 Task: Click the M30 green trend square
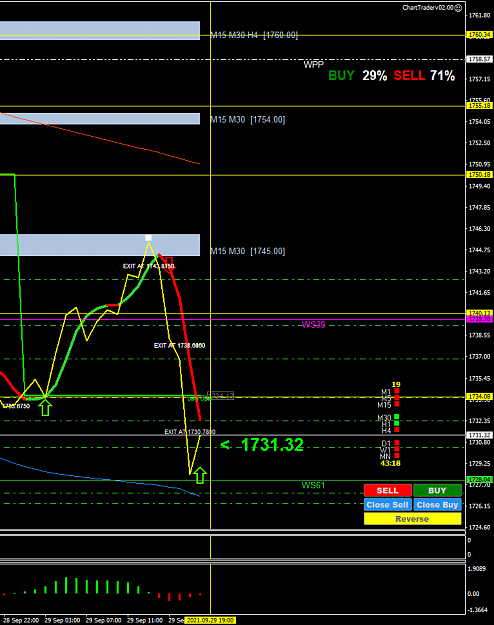(397, 417)
